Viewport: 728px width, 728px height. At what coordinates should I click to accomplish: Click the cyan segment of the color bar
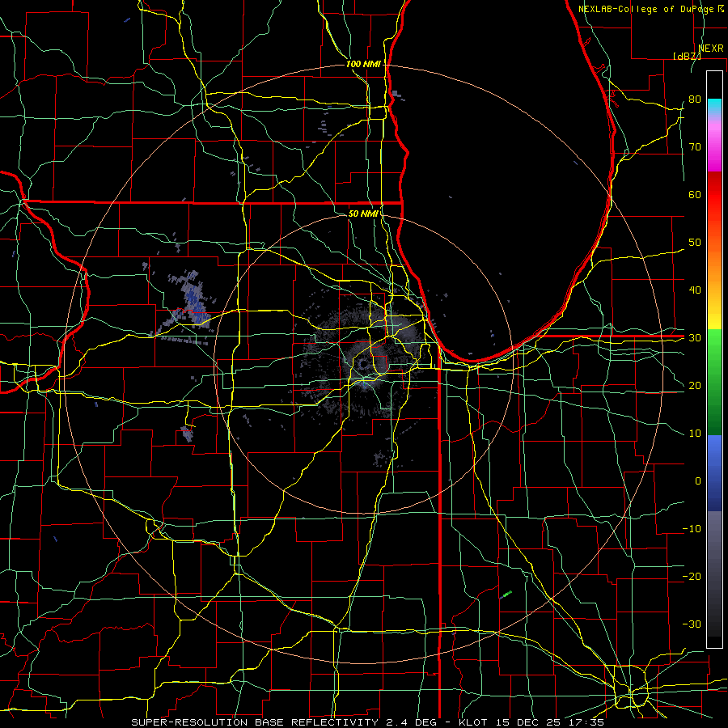(714, 105)
